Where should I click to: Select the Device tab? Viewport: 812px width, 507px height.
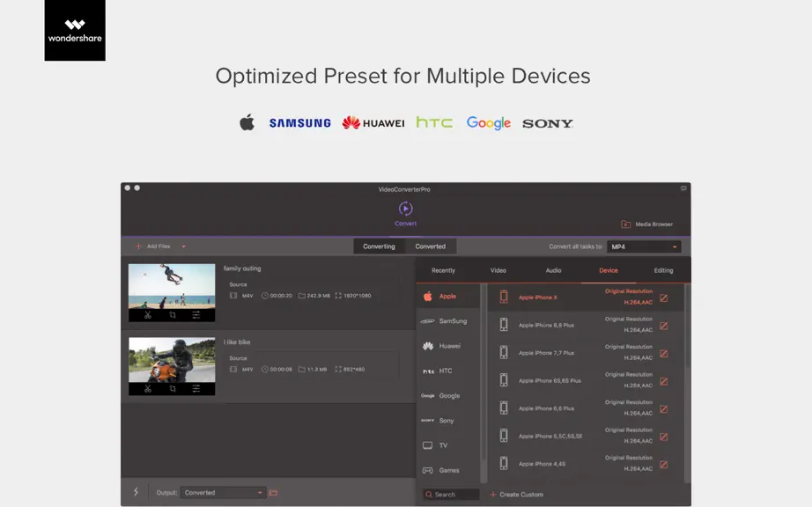[x=609, y=270]
